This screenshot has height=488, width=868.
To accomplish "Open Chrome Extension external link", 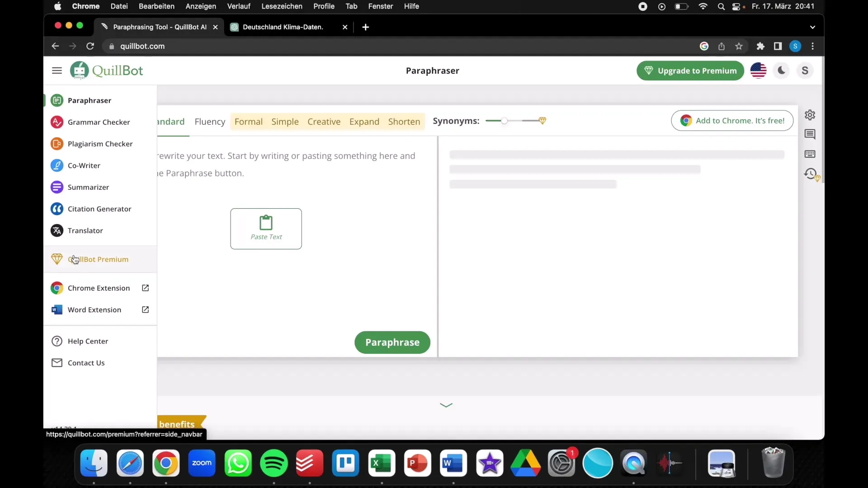I will click(146, 288).
